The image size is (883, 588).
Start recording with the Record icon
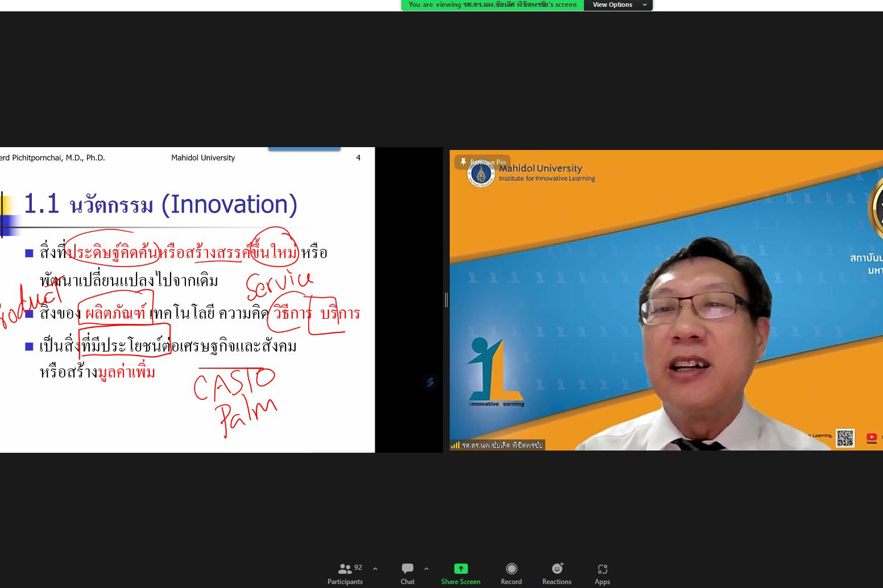[511, 569]
